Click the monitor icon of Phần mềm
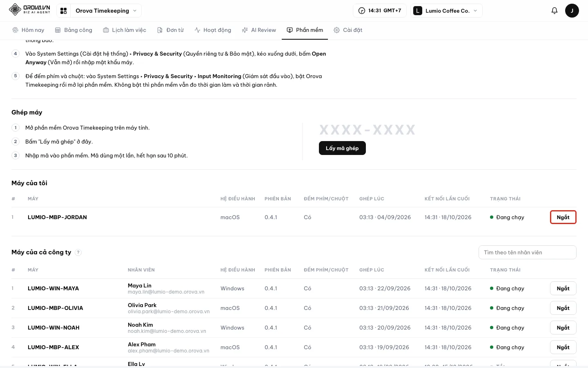Screen dimensions: 588x368 [290, 30]
